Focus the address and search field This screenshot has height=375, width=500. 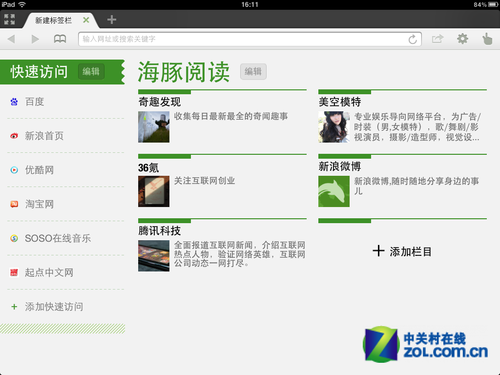click(250, 39)
